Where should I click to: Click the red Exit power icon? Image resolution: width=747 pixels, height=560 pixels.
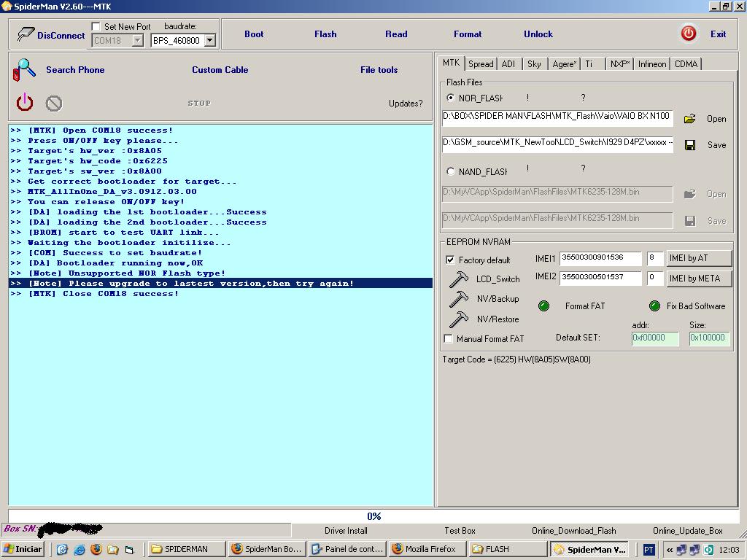click(688, 34)
